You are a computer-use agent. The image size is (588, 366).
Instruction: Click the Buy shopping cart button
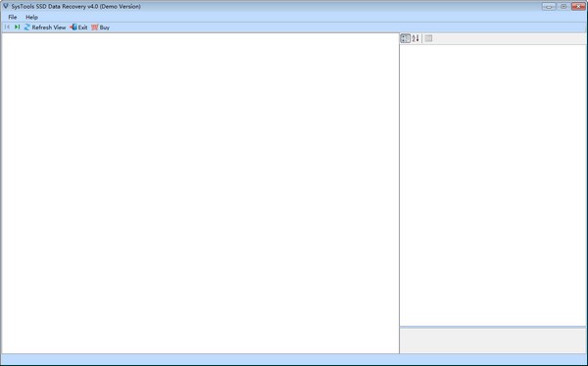point(101,27)
